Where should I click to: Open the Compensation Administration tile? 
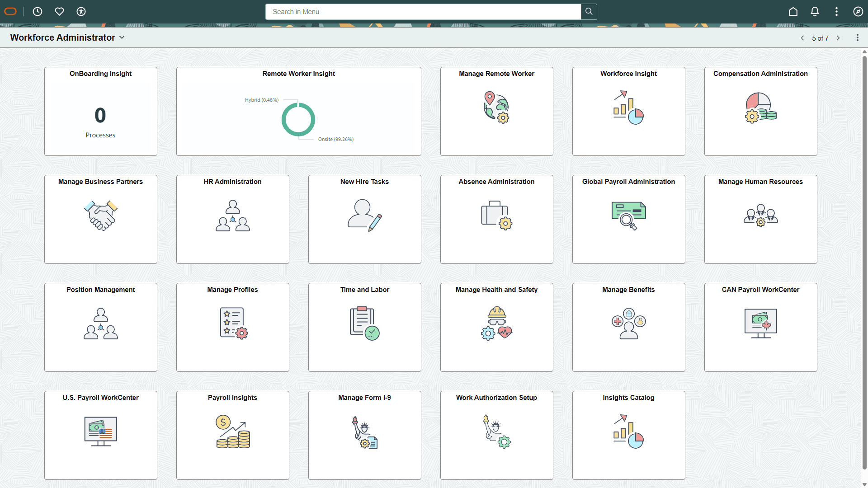point(760,111)
